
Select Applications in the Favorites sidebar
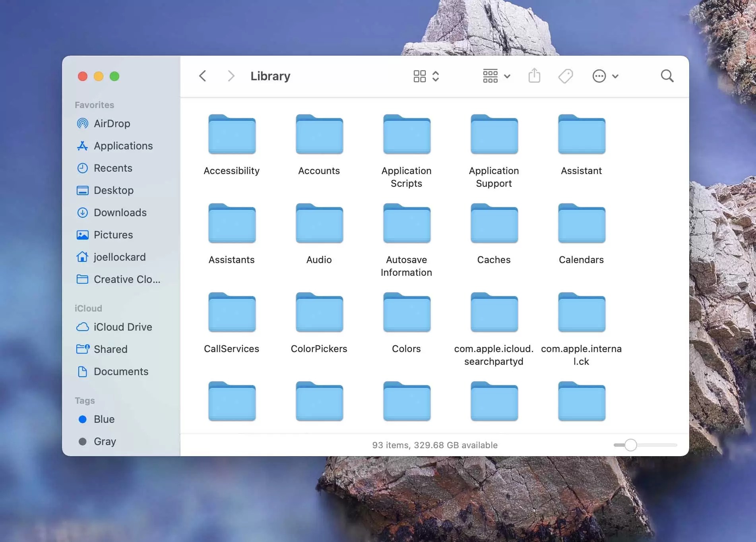(x=123, y=146)
